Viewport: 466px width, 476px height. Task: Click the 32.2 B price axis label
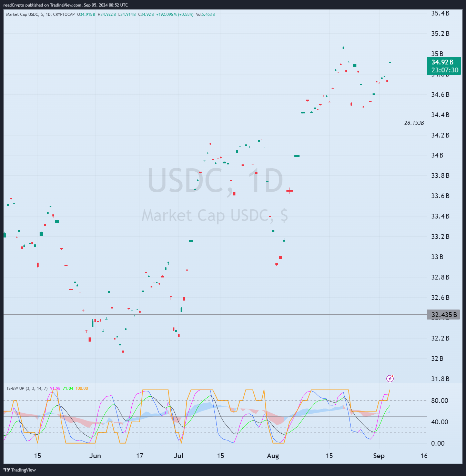tap(440, 338)
